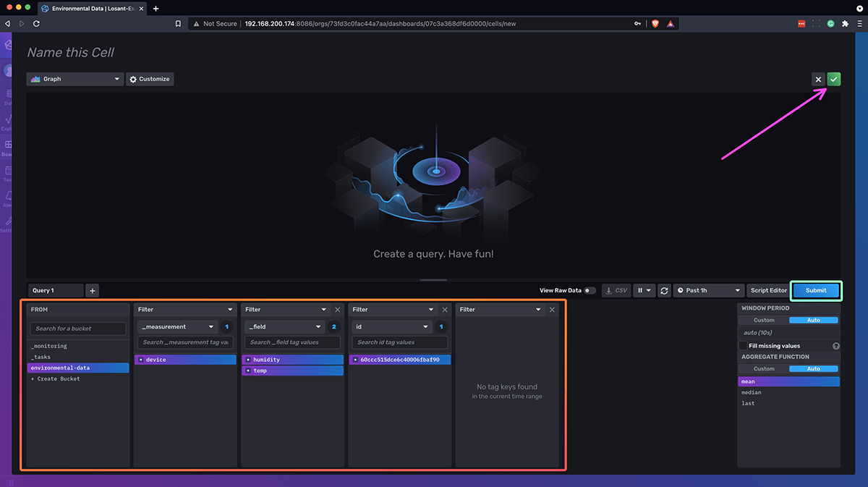Submit the query
This screenshot has height=487, width=868.
(815, 290)
